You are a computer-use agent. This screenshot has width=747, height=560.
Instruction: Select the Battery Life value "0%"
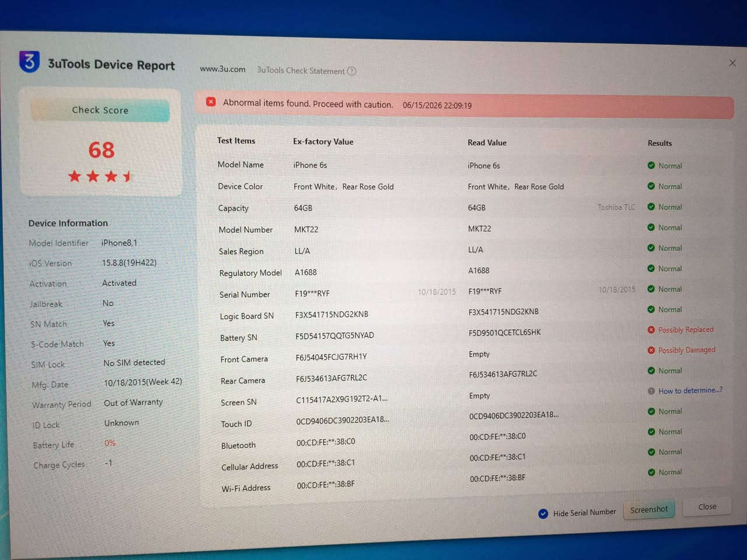(x=110, y=443)
